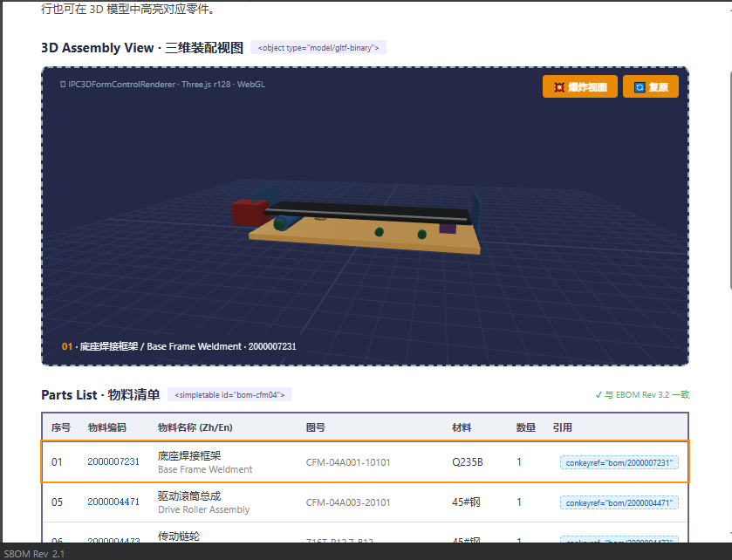Select the blue drive roller in 3D model
The width and height of the screenshot is (732, 560).
pos(288,222)
